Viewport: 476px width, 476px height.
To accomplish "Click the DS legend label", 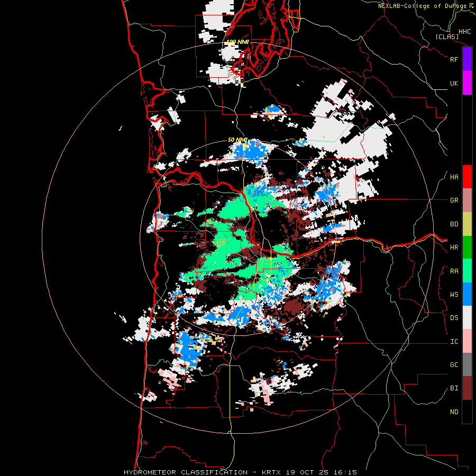I will pos(454,318).
